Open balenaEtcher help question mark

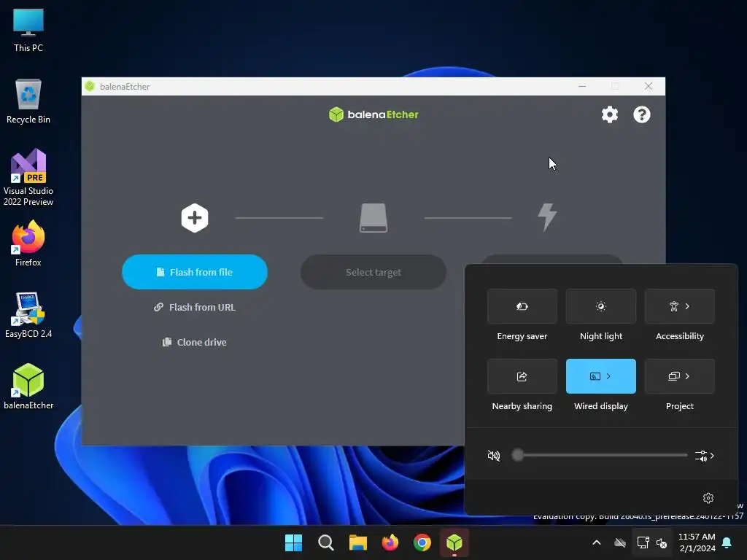pos(642,114)
